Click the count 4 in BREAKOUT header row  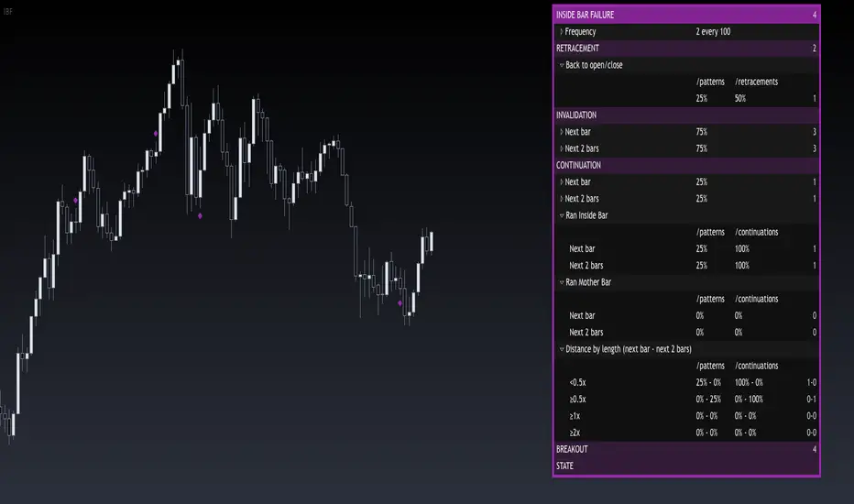[815, 450]
